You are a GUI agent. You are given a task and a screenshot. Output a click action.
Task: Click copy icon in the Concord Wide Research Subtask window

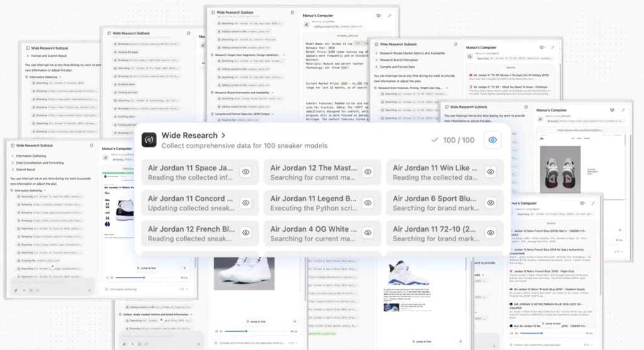91,145
